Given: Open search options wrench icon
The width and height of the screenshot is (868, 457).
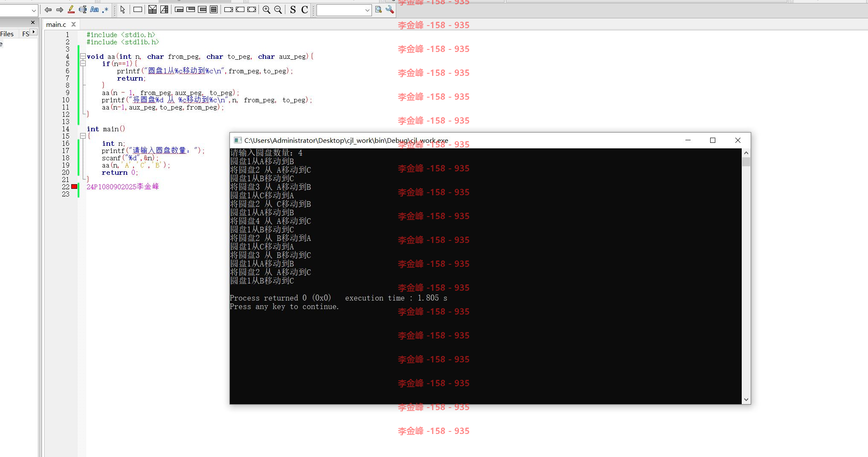Looking at the screenshot, I should tap(389, 9).
